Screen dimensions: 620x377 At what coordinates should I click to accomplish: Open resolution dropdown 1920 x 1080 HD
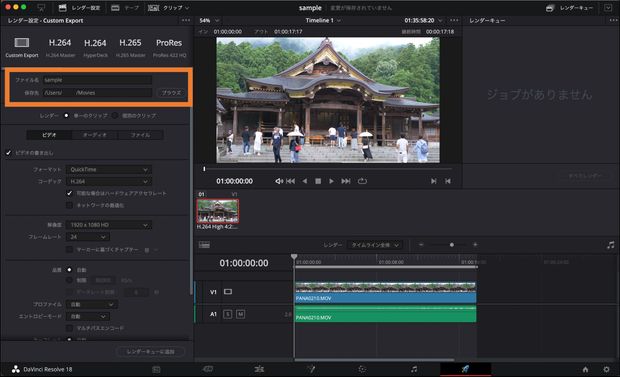click(109, 225)
